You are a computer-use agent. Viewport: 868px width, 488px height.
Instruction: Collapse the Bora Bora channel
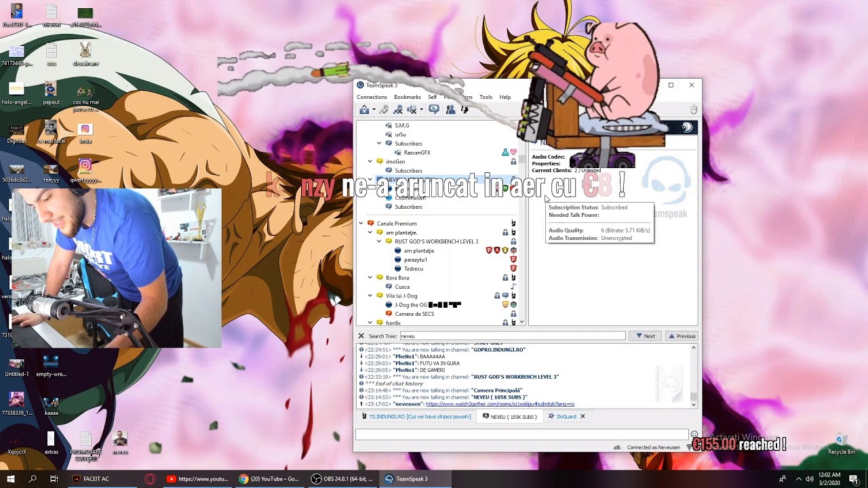click(x=370, y=277)
